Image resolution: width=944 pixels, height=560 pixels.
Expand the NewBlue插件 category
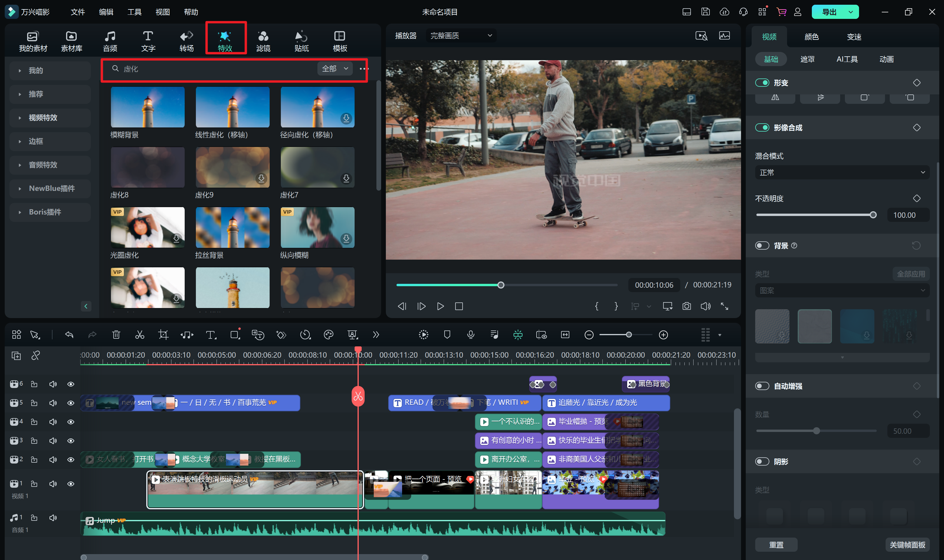[x=50, y=188]
